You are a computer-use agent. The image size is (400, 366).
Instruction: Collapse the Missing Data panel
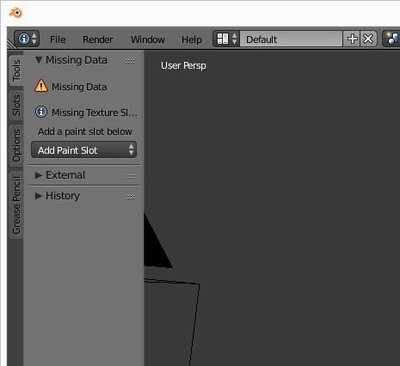39,60
